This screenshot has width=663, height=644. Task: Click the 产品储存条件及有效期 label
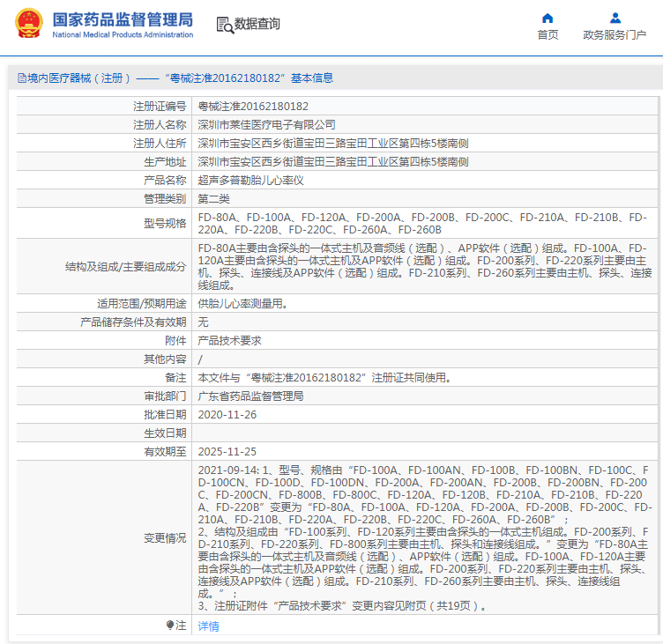(133, 322)
